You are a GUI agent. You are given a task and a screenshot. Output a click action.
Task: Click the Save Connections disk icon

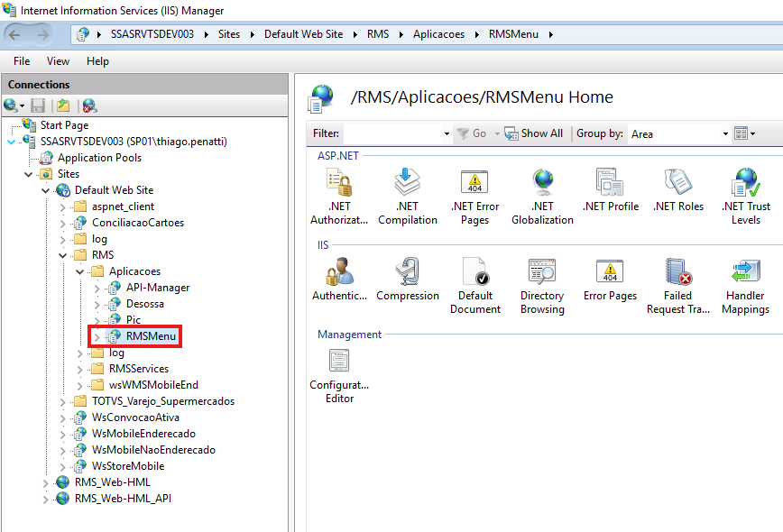click(38, 105)
